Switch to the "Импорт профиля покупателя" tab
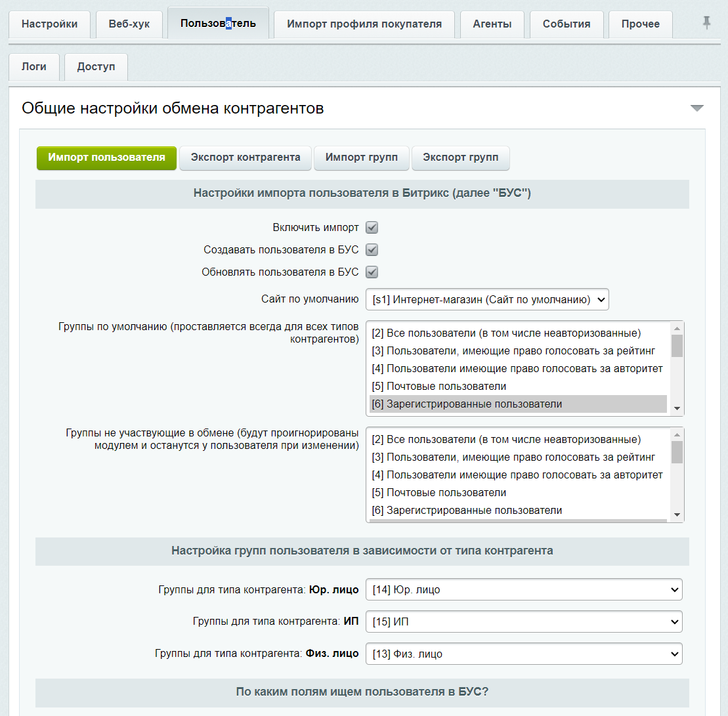Viewport: 728px width, 716px height. click(364, 24)
